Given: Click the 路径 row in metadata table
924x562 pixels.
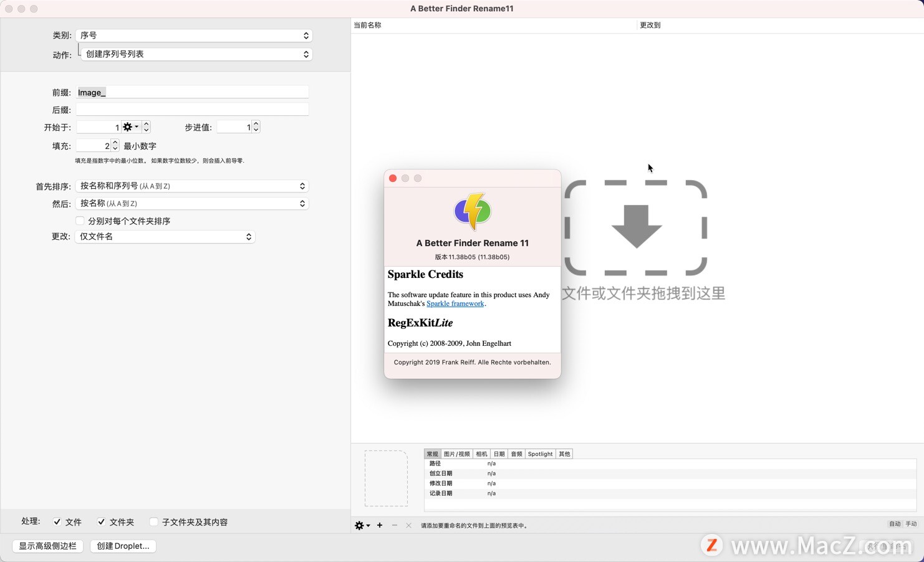Looking at the screenshot, I should pos(670,464).
